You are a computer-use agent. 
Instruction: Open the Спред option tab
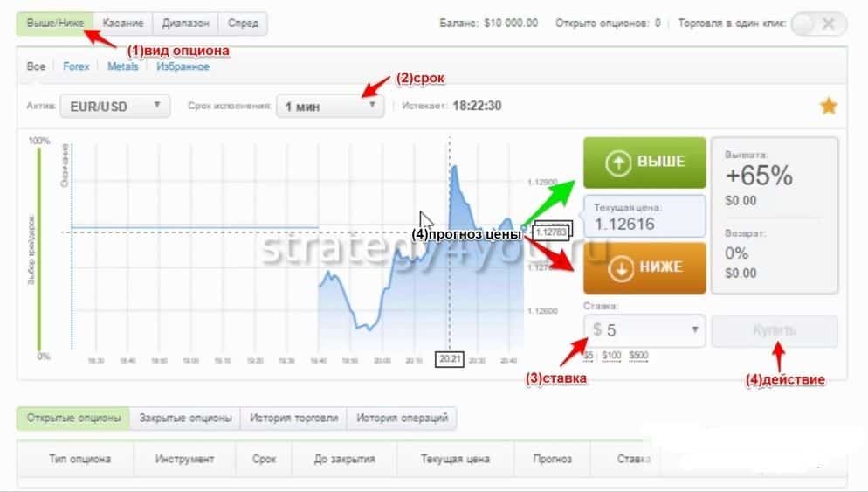point(243,24)
